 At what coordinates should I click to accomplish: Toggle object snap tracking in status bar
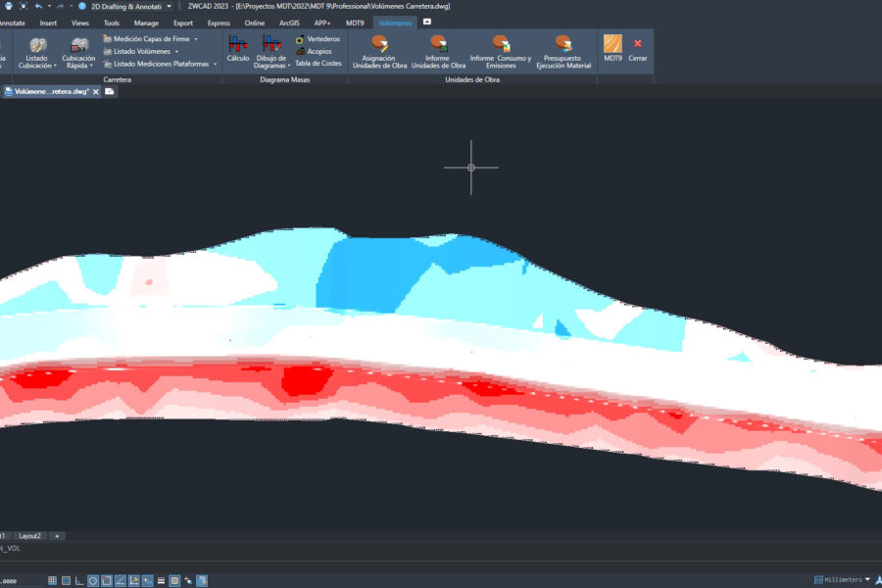[x=121, y=581]
